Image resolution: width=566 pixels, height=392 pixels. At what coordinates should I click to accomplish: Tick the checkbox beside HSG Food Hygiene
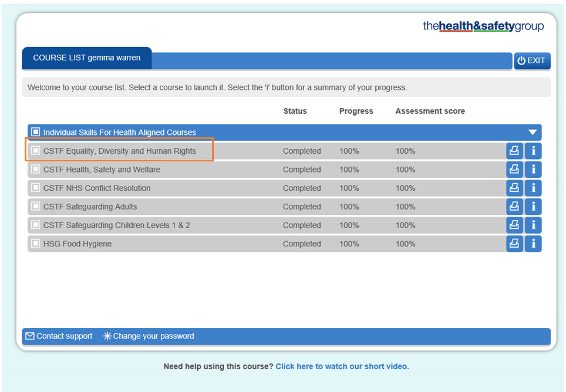tap(35, 244)
